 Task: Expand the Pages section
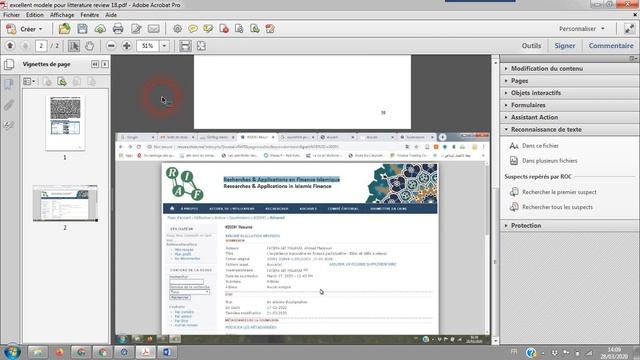click(x=569, y=81)
